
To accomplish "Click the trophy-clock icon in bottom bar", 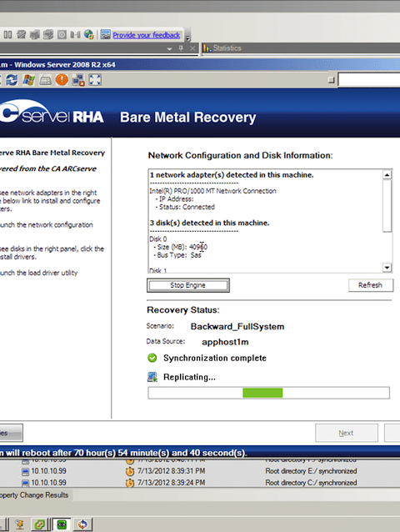I will [20, 524].
